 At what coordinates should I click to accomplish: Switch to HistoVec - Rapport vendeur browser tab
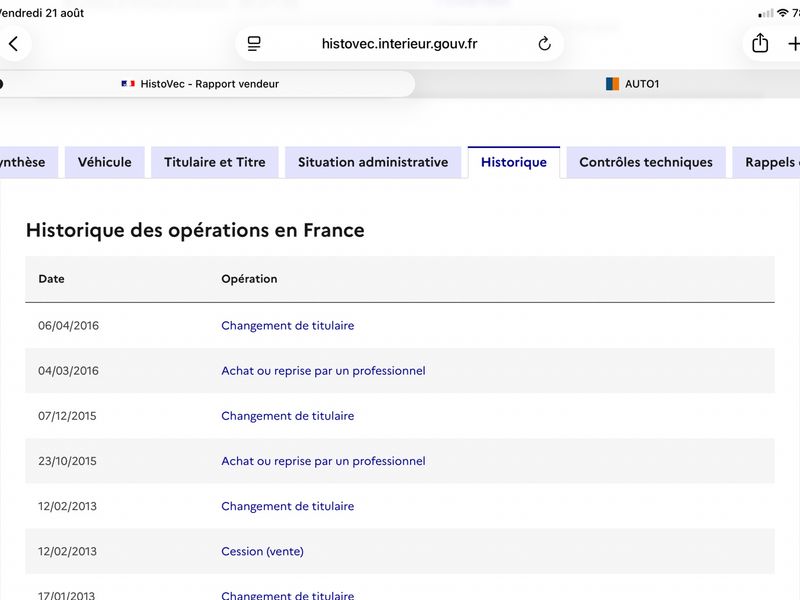207,84
